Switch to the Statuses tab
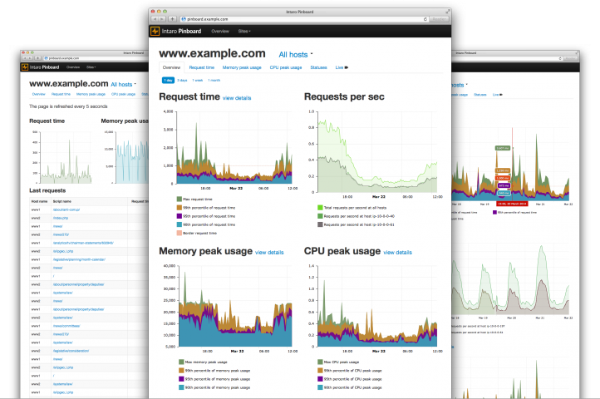600x399 pixels. tap(318, 67)
